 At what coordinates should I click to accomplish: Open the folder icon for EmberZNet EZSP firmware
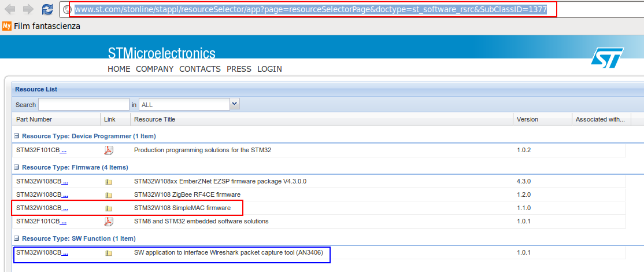coord(109,182)
